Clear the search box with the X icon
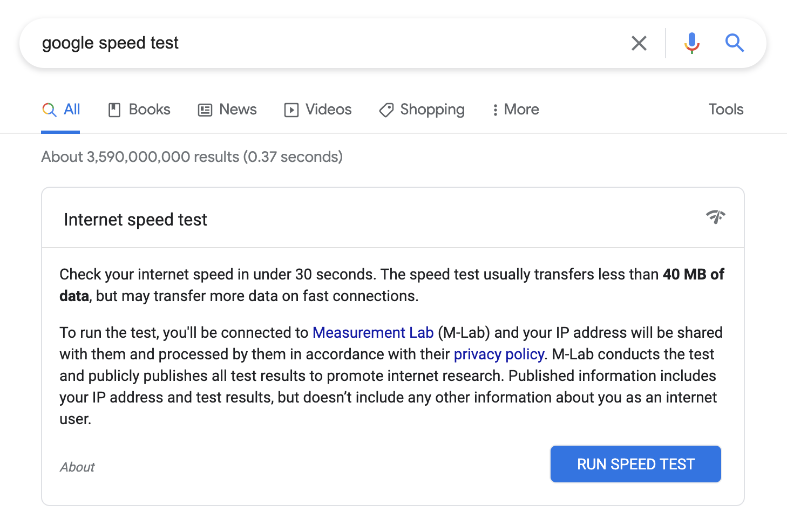This screenshot has width=787, height=532. [639, 43]
